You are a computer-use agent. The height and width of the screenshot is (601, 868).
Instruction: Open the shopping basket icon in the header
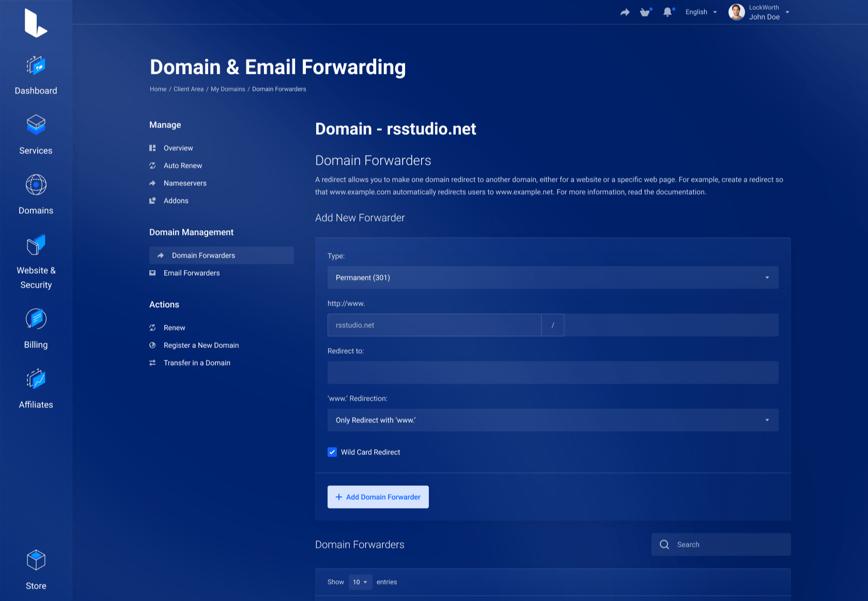coord(646,12)
